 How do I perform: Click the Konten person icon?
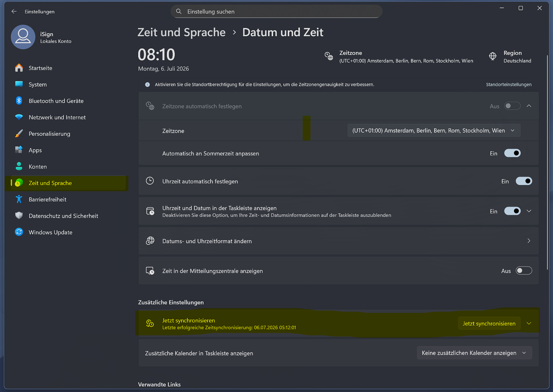[19, 166]
